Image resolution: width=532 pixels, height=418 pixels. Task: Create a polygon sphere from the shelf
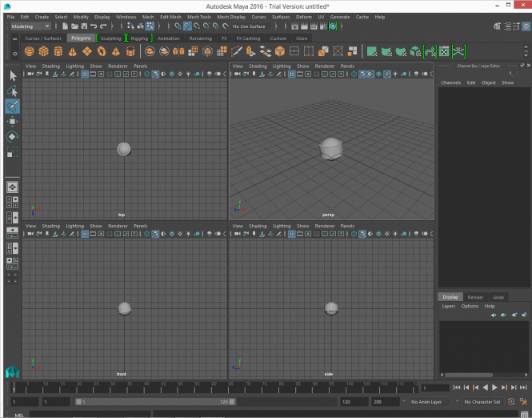point(30,51)
